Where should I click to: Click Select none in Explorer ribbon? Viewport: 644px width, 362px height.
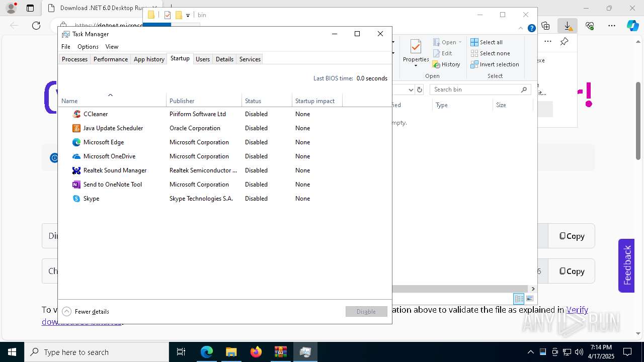pos(490,53)
